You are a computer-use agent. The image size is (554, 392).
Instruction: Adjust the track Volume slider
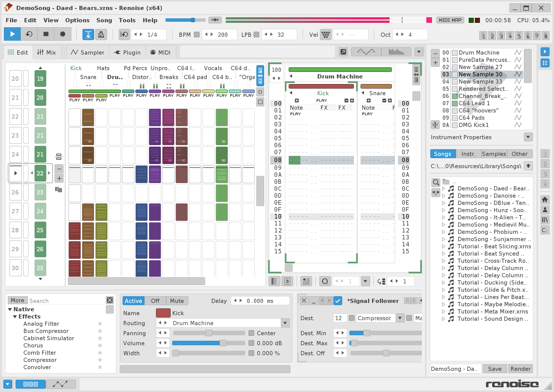tap(208, 343)
